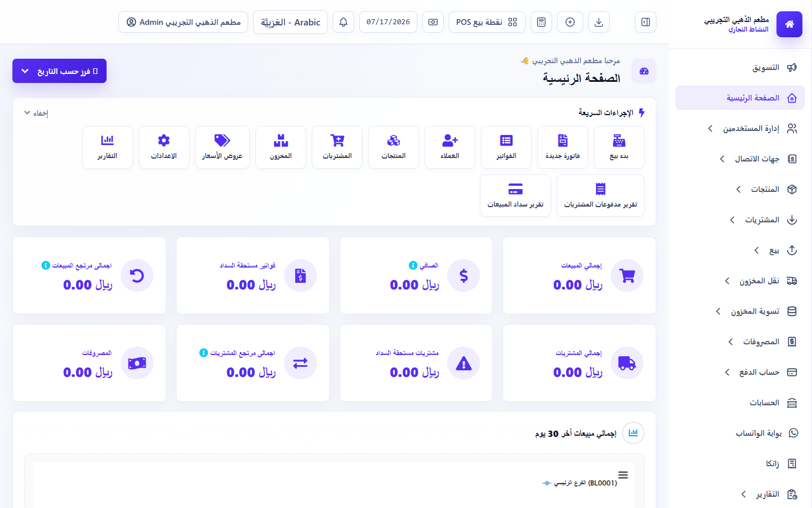Open the فرز حسب التاريخ date filter dropdown
Viewport: 812px width, 508px height.
(x=59, y=71)
